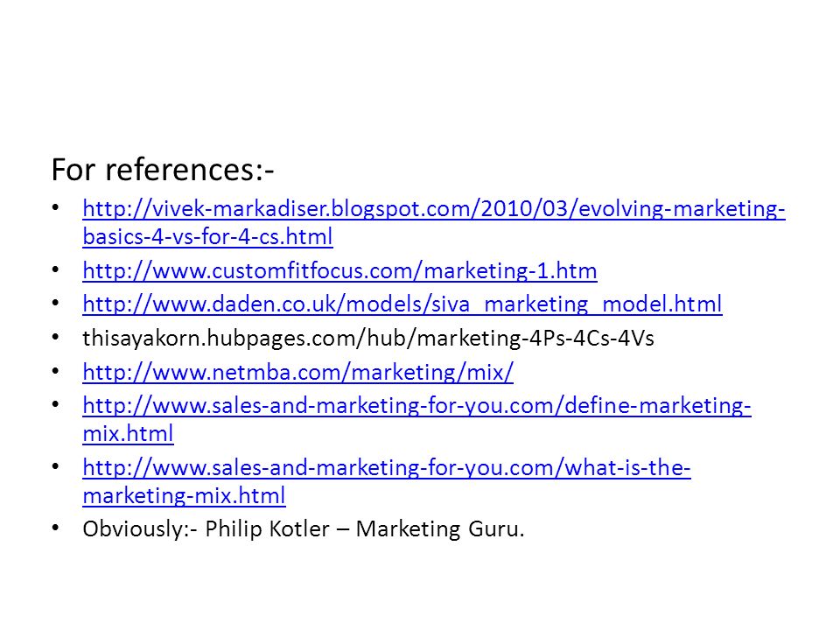Screen dimensions: 840x630
Task: Select the bullet before the what-is-the link
Action: (56, 466)
